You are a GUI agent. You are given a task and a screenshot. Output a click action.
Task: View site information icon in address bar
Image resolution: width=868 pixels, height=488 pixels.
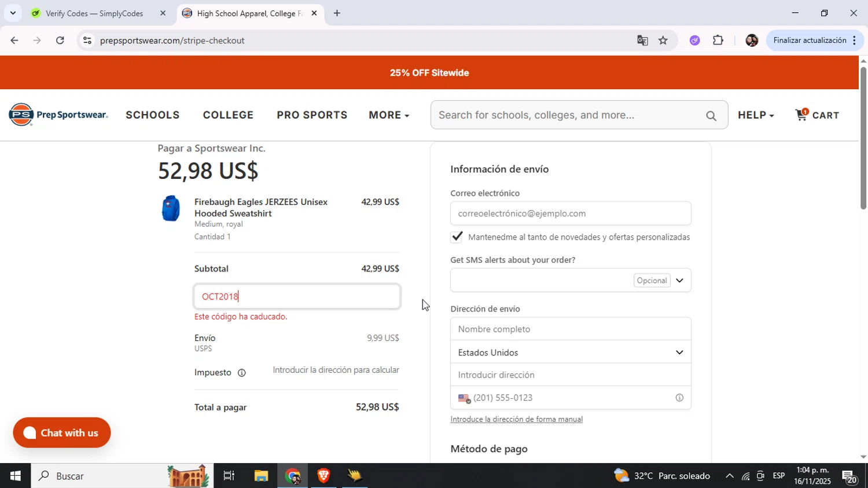[x=87, y=41]
